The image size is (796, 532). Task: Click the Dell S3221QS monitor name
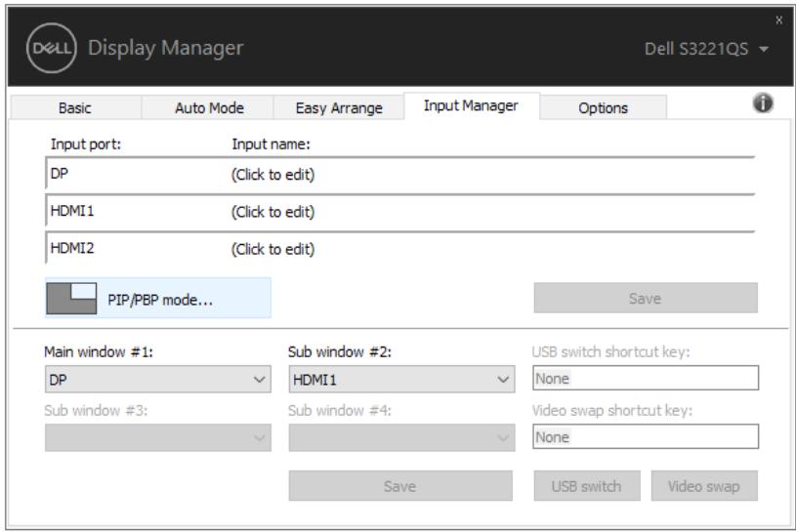[696, 49]
